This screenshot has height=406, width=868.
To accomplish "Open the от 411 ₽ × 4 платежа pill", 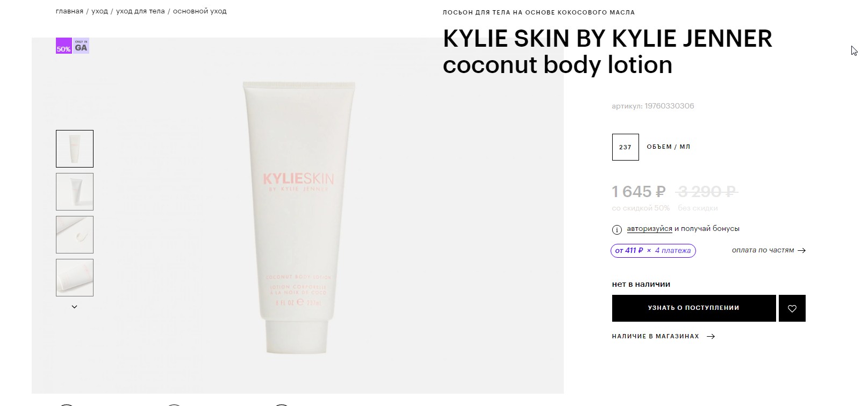I will coord(653,251).
